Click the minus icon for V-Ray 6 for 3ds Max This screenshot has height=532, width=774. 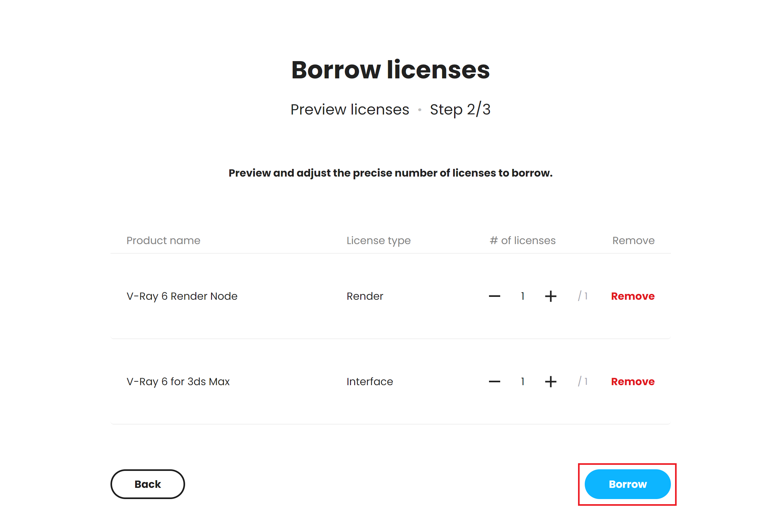pos(494,382)
